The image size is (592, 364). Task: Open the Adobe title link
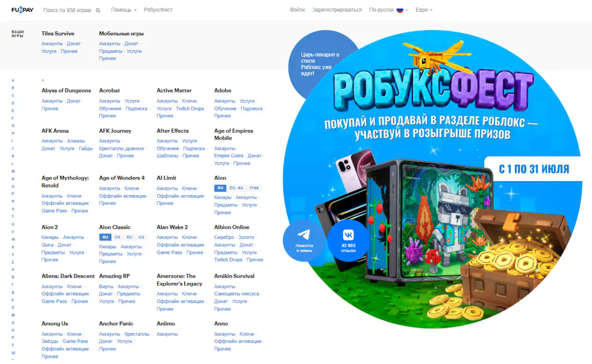223,91
